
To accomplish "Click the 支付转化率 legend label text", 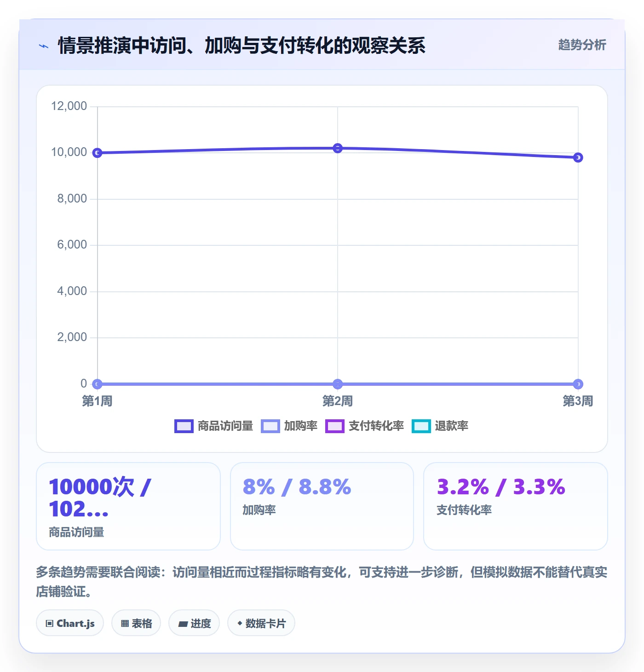I will [x=376, y=426].
